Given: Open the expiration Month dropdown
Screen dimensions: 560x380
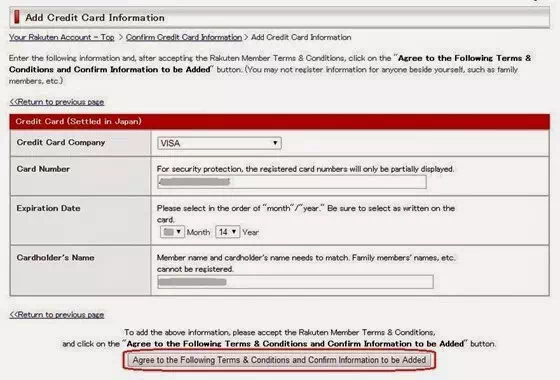Looking at the screenshot, I should pos(172,232).
